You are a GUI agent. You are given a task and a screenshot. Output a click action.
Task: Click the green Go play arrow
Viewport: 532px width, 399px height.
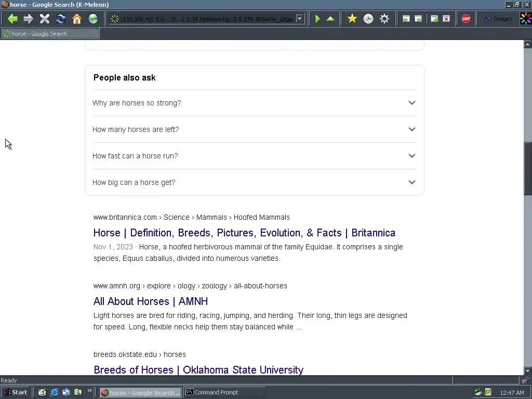(317, 19)
